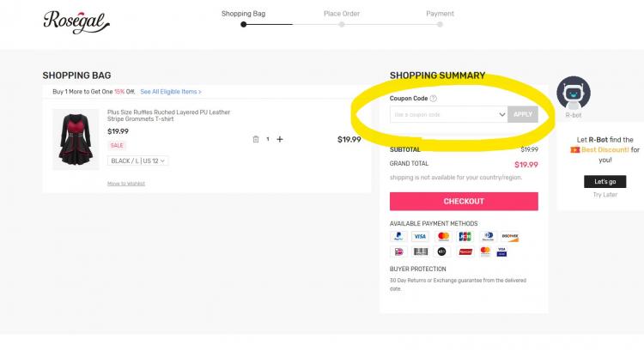
Task: Open the BLACK / L size selector
Action: (x=138, y=160)
